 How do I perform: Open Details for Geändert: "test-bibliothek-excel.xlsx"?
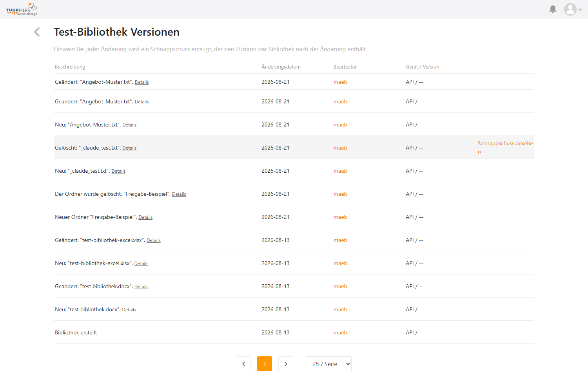point(153,240)
